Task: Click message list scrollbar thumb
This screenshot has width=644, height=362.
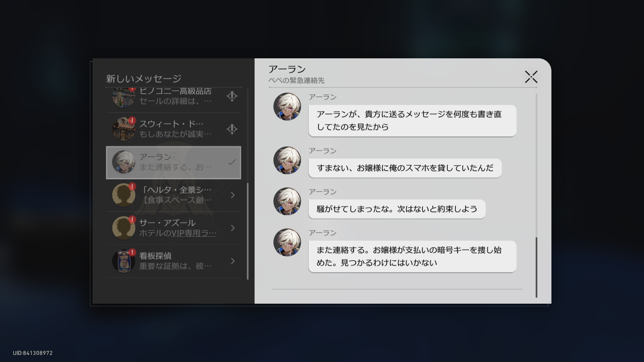Action: (x=248, y=231)
